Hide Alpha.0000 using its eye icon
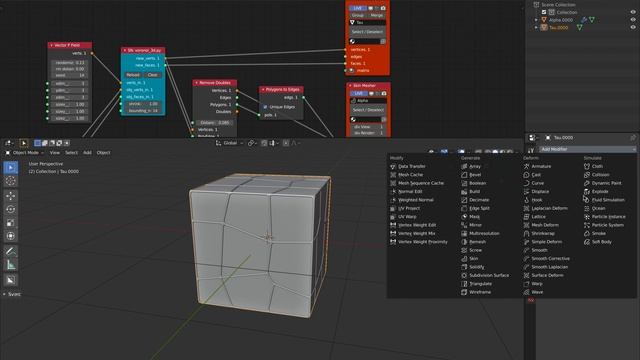The height and width of the screenshot is (360, 640). [633, 20]
